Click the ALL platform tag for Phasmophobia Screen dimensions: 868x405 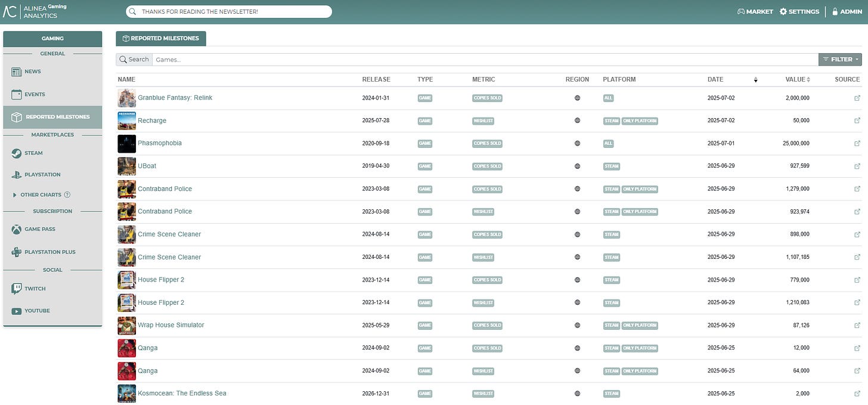pos(608,143)
